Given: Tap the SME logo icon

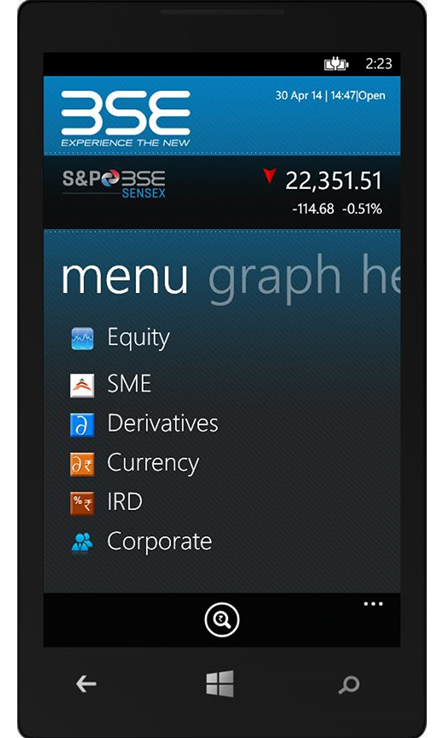Looking at the screenshot, I should coord(82,385).
